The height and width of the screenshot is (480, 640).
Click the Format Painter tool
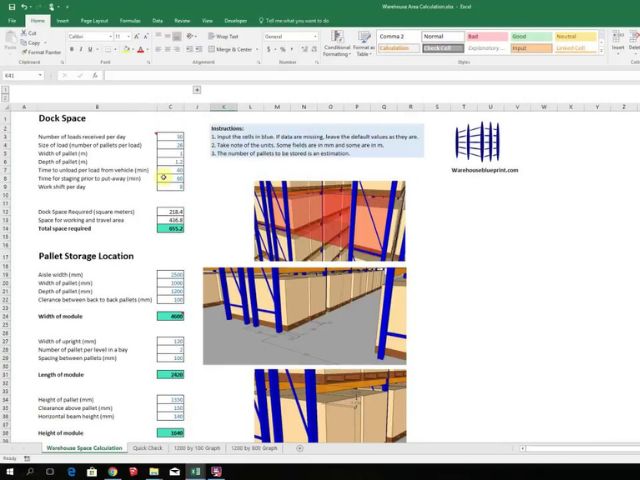(x=42, y=52)
